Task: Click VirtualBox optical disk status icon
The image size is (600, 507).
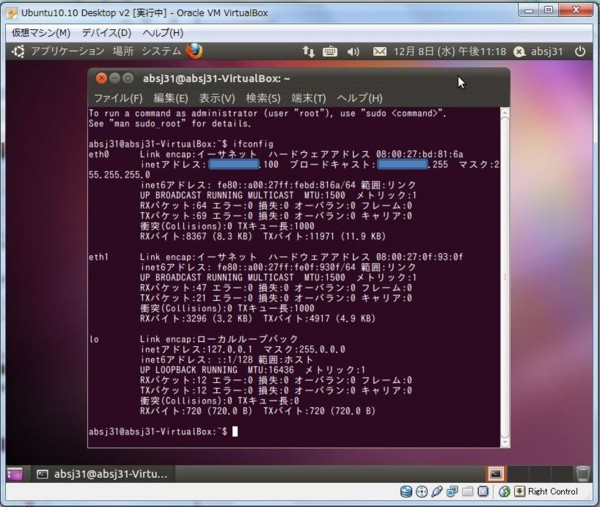Action: pyautogui.click(x=422, y=492)
